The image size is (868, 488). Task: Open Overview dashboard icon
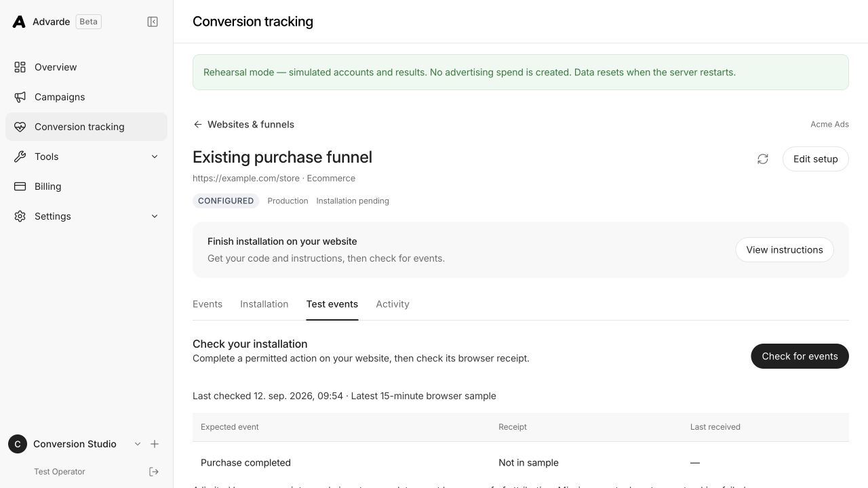tap(20, 67)
